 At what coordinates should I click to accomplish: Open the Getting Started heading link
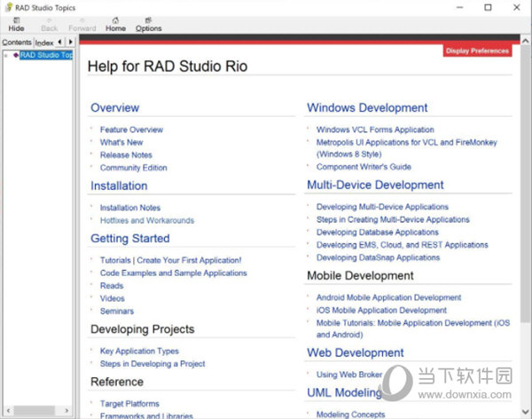click(x=130, y=238)
